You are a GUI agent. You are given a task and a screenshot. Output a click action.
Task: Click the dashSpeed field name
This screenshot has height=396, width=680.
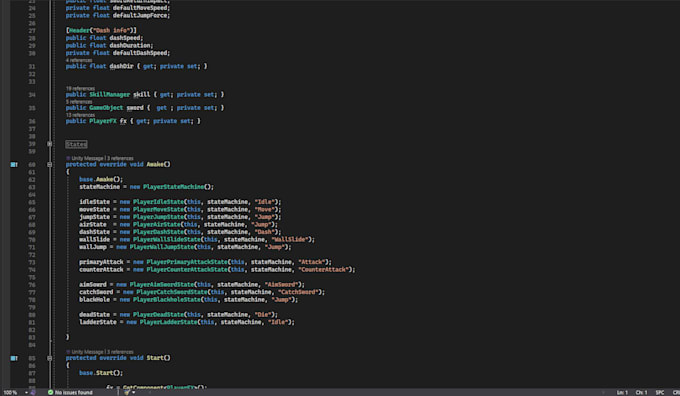[124, 38]
